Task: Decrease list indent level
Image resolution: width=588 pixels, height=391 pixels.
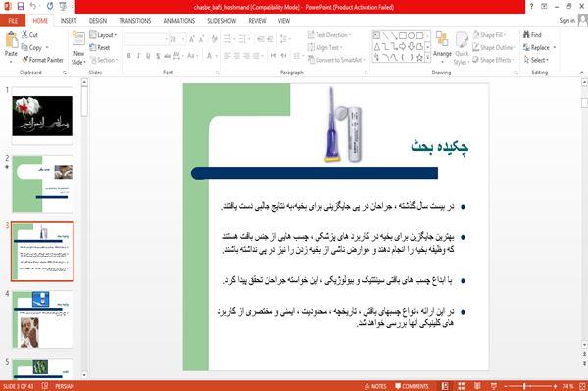Action: point(261,39)
